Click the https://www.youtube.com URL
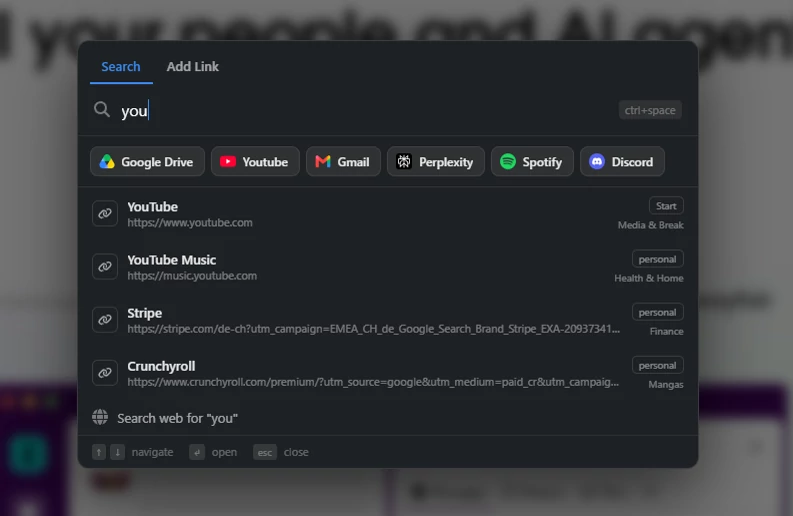793x516 pixels. pyautogui.click(x=190, y=223)
